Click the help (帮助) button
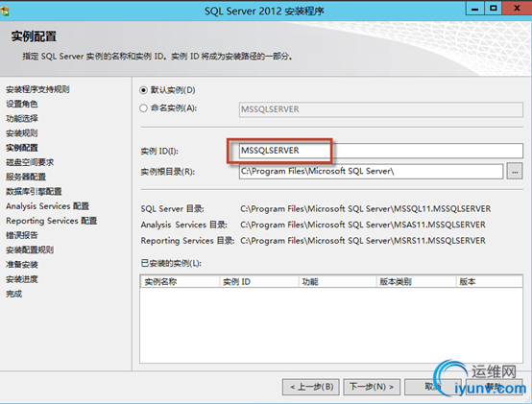 point(494,387)
